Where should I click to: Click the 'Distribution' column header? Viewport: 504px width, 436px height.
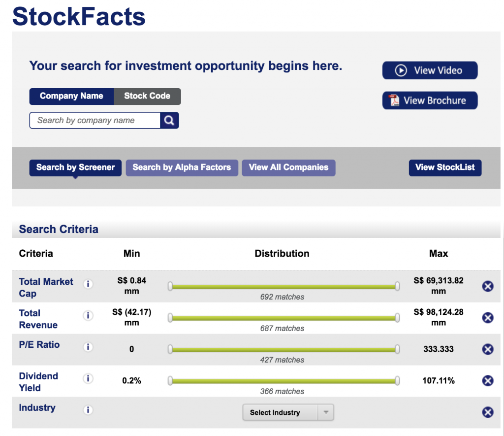tap(282, 254)
